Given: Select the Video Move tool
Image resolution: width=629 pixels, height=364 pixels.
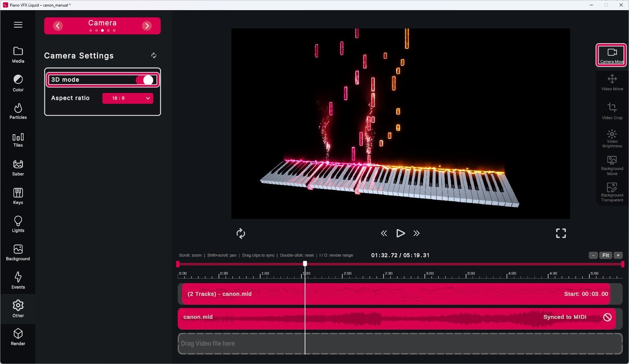Looking at the screenshot, I should (x=612, y=83).
